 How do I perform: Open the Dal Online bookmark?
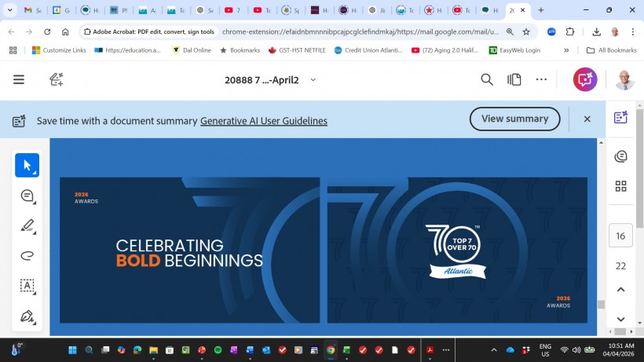[x=192, y=50]
